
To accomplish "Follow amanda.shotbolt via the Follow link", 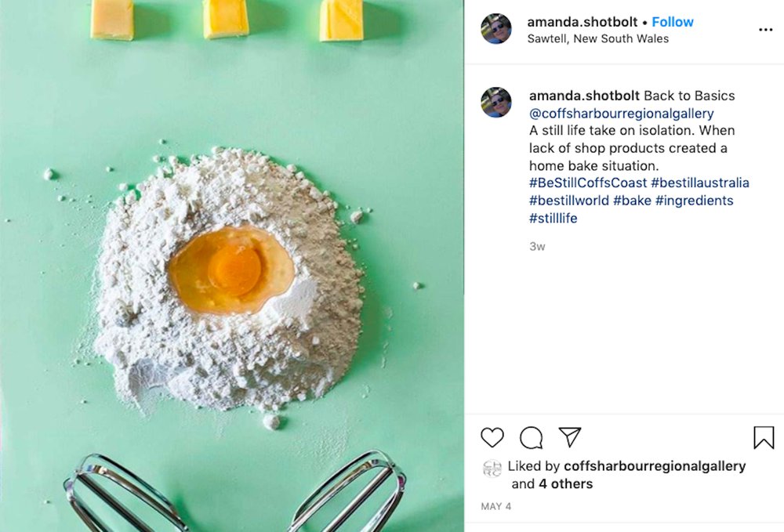I will pyautogui.click(x=673, y=22).
